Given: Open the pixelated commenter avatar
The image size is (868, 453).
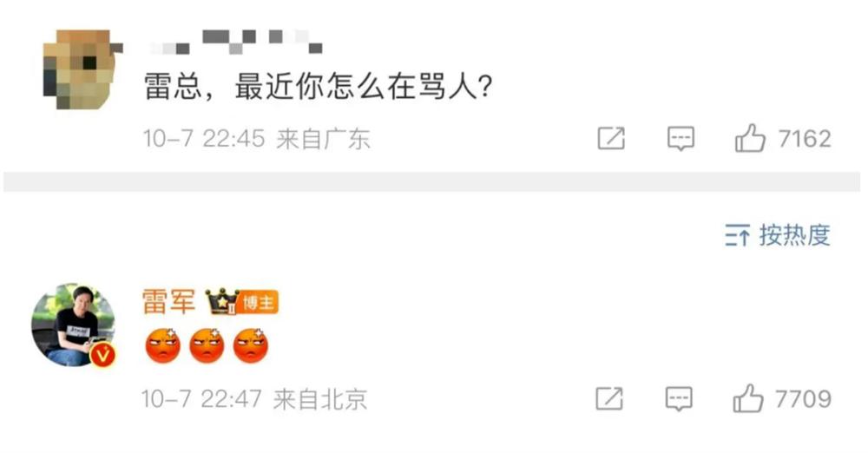Looking at the screenshot, I should [x=82, y=69].
